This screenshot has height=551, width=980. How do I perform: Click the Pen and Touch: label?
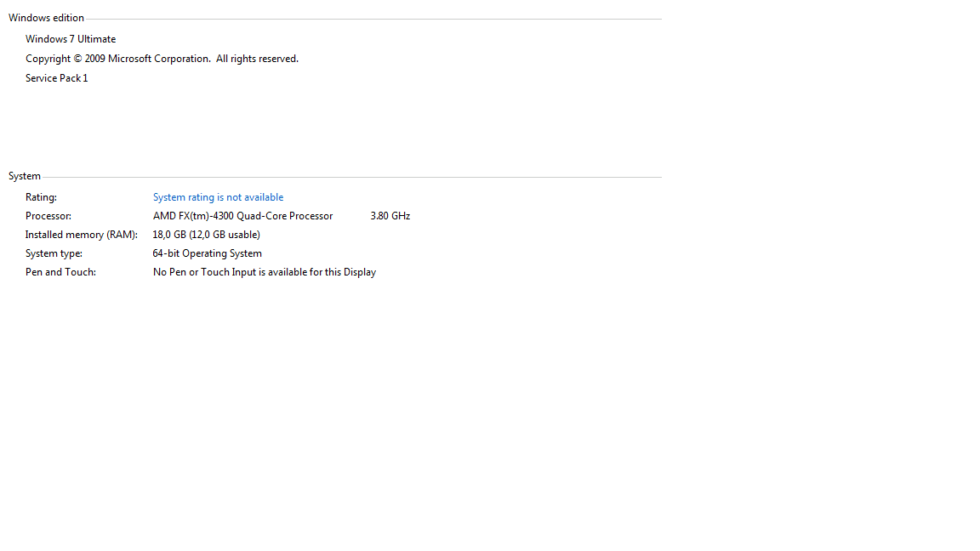pos(60,272)
